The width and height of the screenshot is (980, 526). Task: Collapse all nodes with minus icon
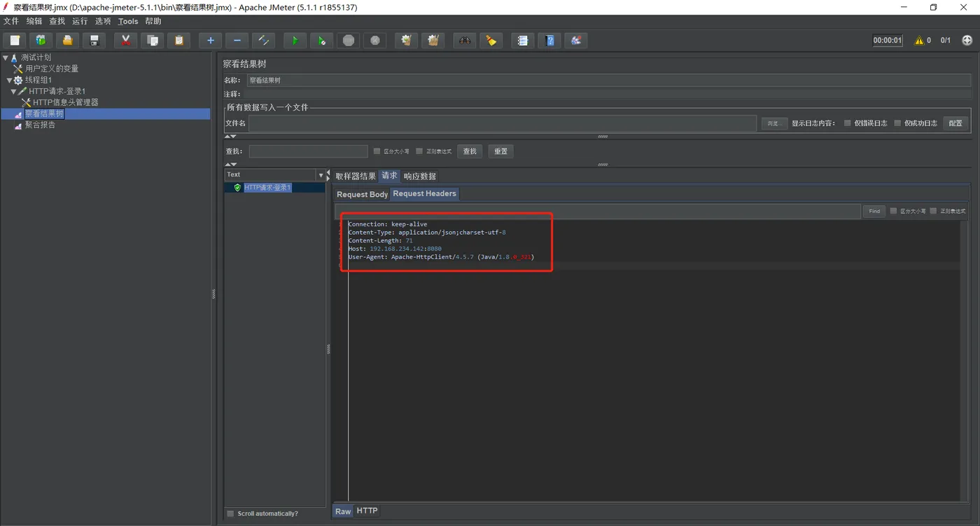tap(237, 41)
